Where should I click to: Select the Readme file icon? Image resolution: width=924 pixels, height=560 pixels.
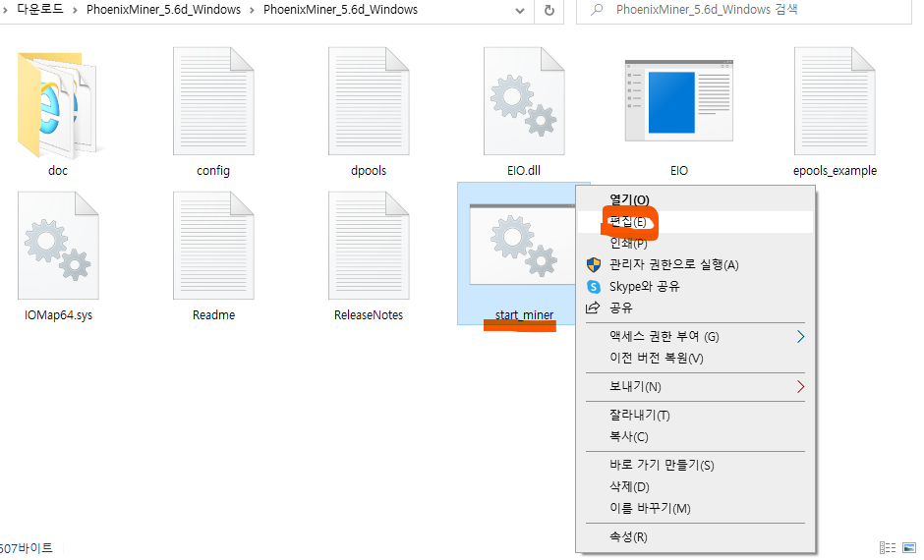[213, 246]
